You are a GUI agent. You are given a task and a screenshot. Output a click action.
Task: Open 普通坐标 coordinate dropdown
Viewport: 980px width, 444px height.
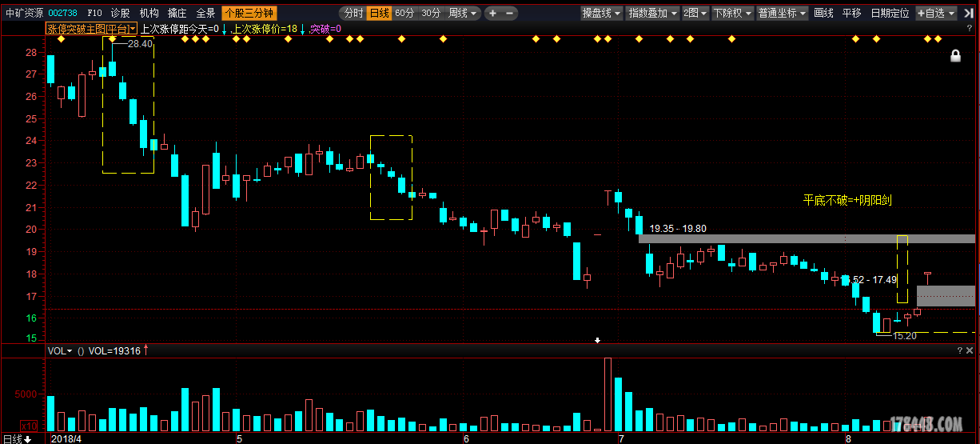[783, 14]
